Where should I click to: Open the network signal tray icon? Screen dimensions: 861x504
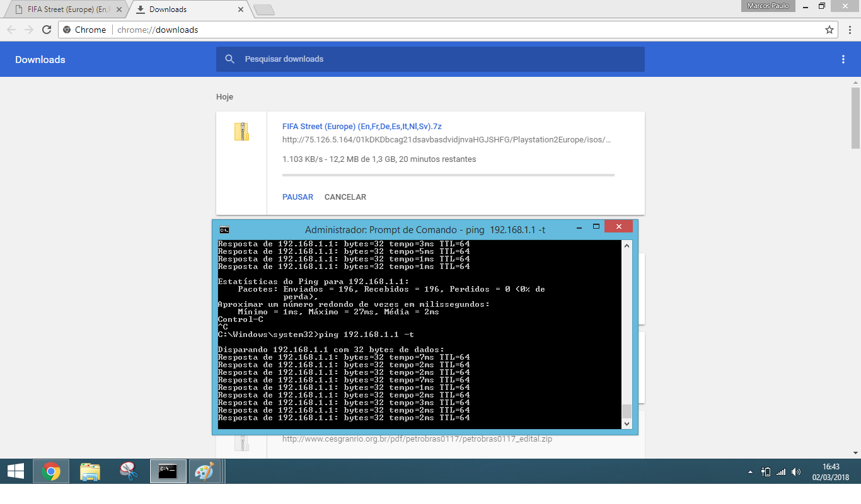[782, 472]
